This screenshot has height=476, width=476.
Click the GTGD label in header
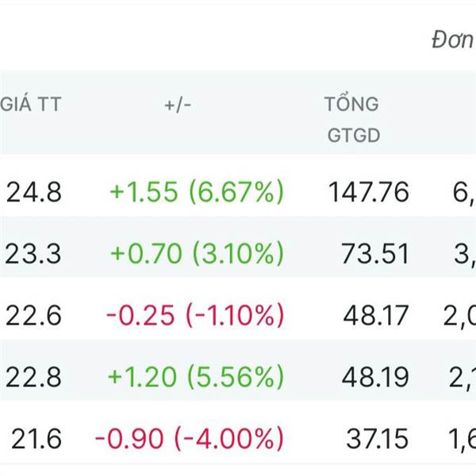(354, 135)
